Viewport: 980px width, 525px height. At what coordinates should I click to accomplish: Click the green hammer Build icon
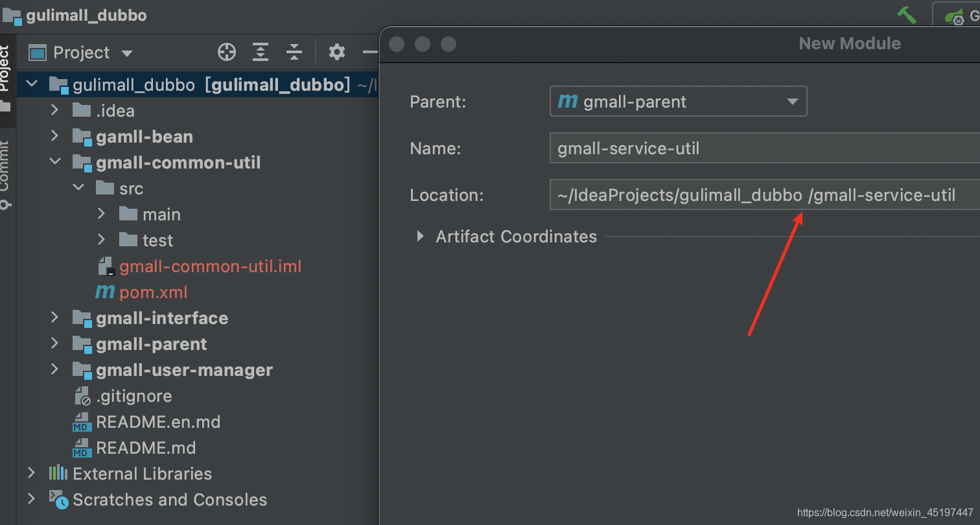pyautogui.click(x=907, y=15)
